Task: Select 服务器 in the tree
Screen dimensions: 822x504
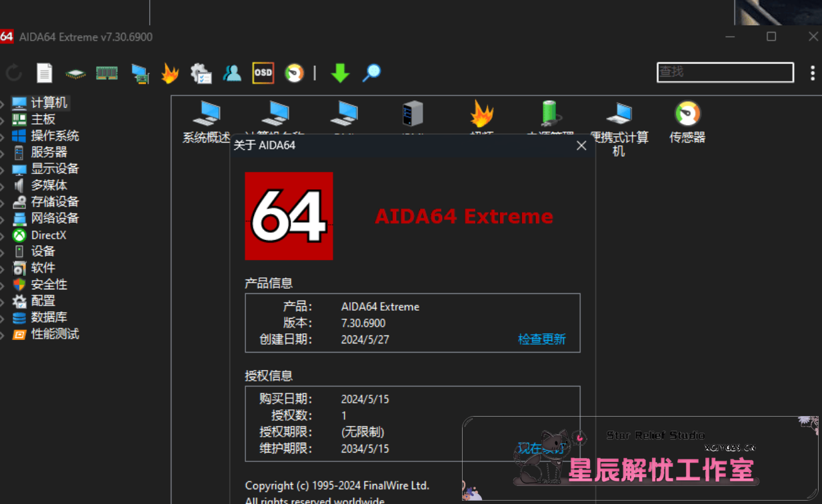Action: [x=49, y=153]
